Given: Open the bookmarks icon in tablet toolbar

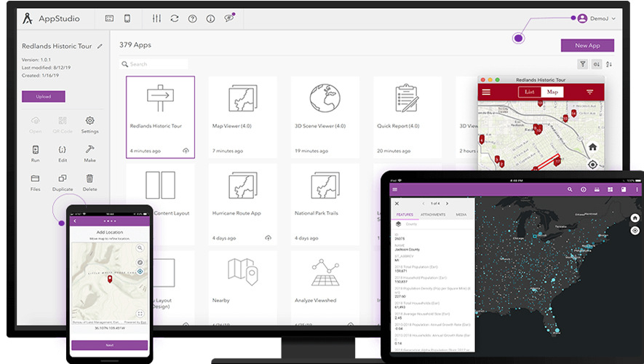Looking at the screenshot, I should (x=624, y=189).
